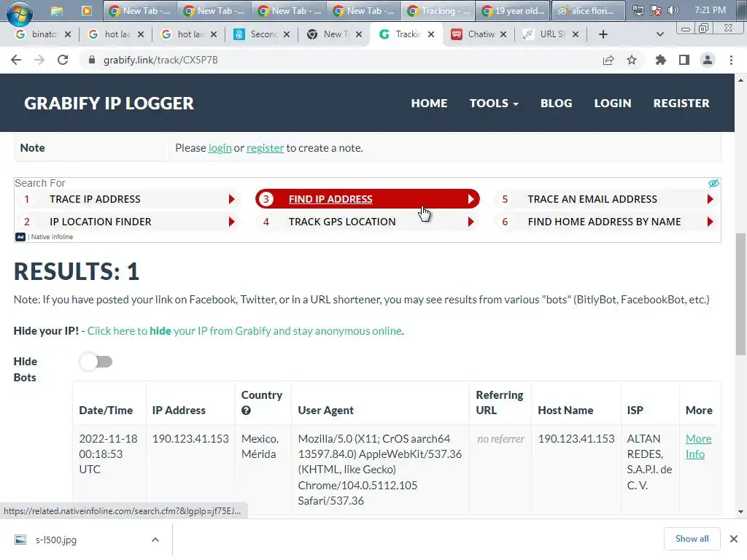Open the More Info link
The height and width of the screenshot is (560, 747).
pos(698,446)
